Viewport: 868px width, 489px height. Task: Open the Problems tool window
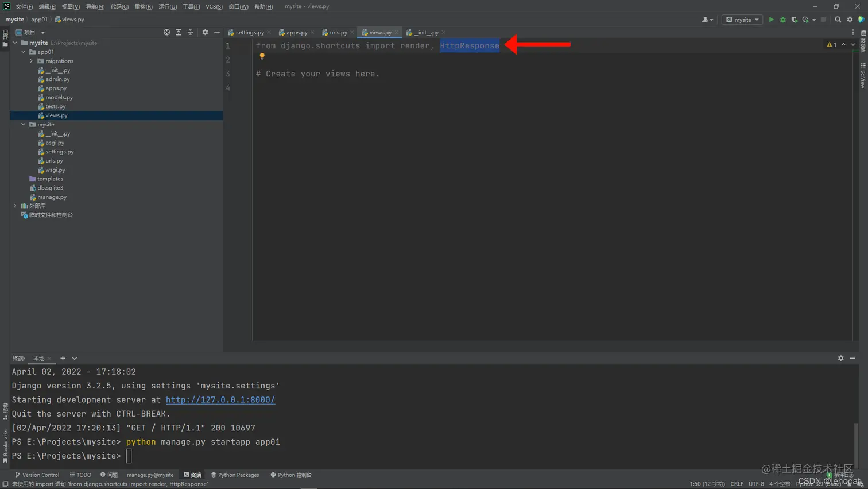[109, 475]
